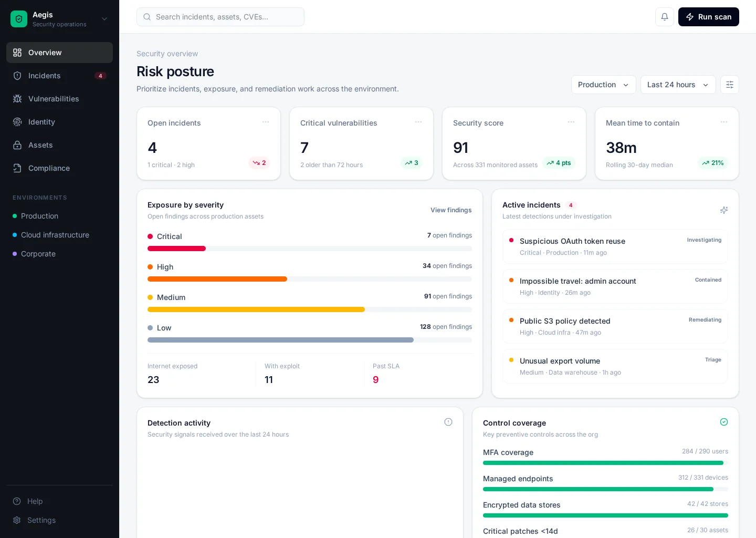Click the Critical severity progress bar

310,249
